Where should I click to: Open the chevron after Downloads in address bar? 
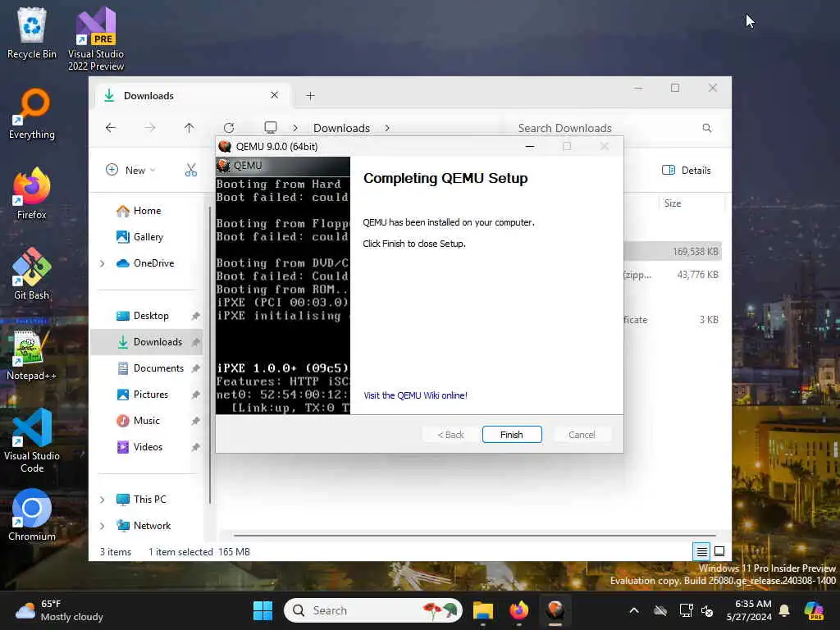pyautogui.click(x=387, y=128)
